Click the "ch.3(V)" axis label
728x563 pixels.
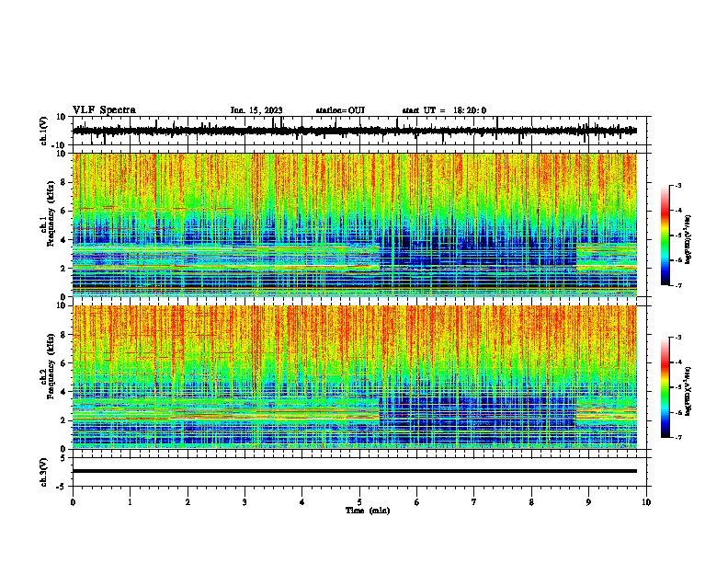point(44,472)
